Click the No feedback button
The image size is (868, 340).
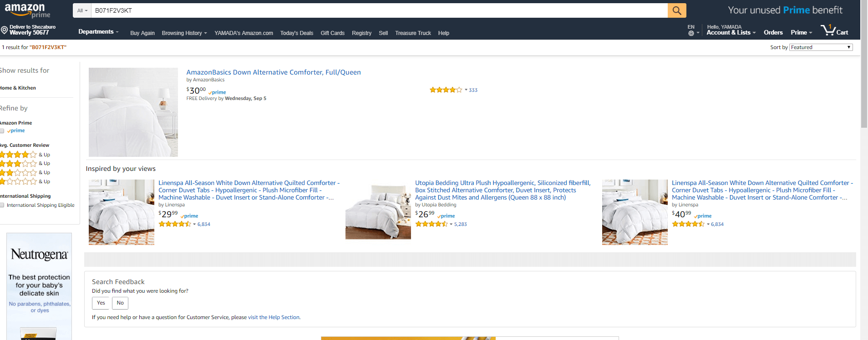coord(120,303)
